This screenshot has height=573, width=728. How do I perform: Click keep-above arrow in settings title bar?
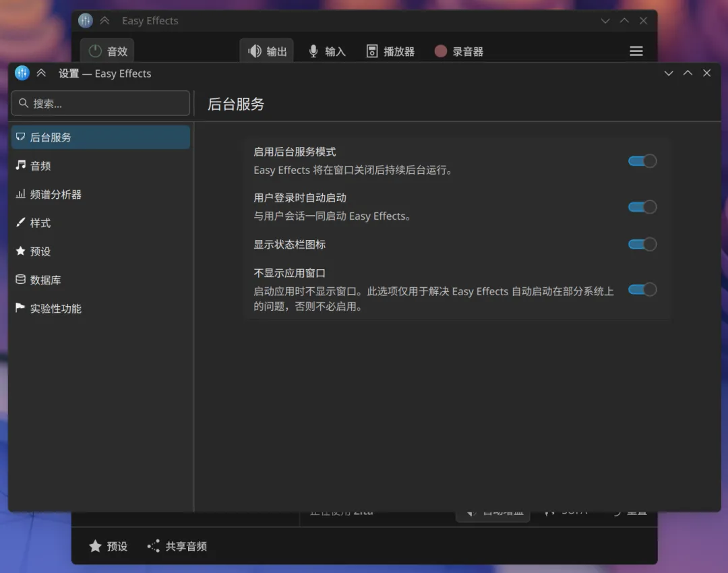[41, 73]
